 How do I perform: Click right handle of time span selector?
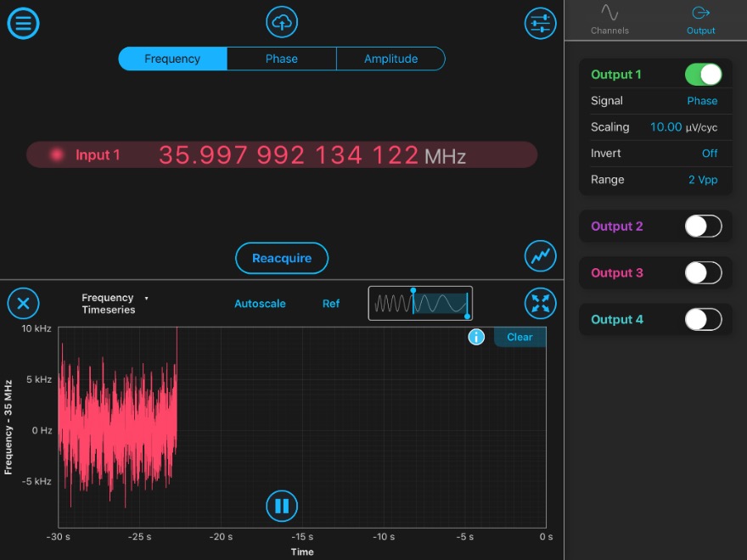(x=467, y=316)
